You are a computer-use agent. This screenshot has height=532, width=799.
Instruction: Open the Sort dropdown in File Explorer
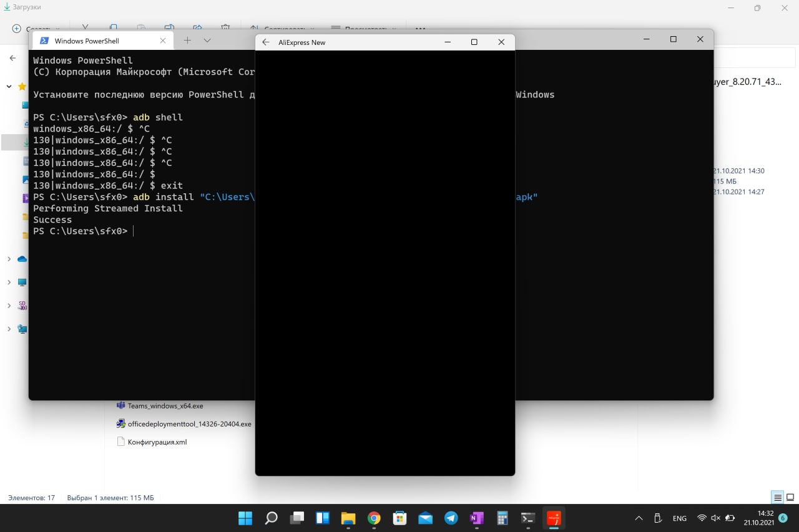[x=283, y=29]
